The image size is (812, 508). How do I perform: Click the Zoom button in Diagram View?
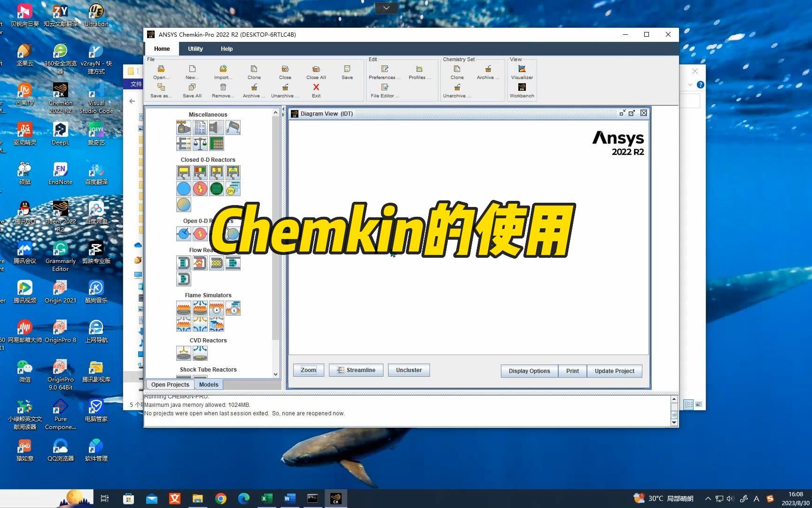tap(309, 370)
